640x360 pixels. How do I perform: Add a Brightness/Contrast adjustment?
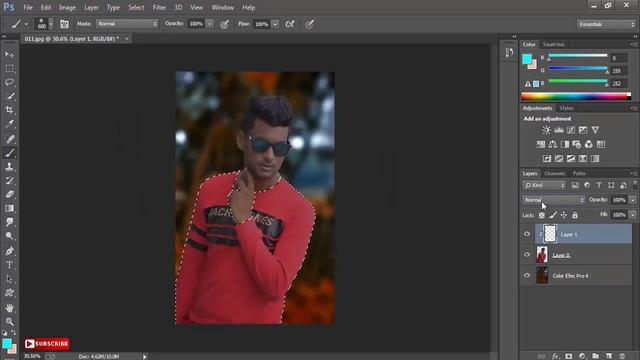(546, 130)
